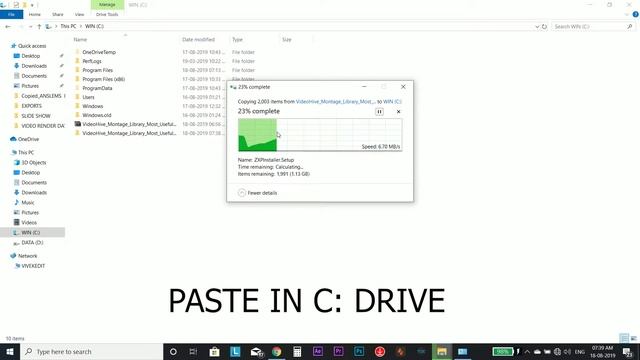Collapse the ribbon with the chevron

(x=627, y=14)
